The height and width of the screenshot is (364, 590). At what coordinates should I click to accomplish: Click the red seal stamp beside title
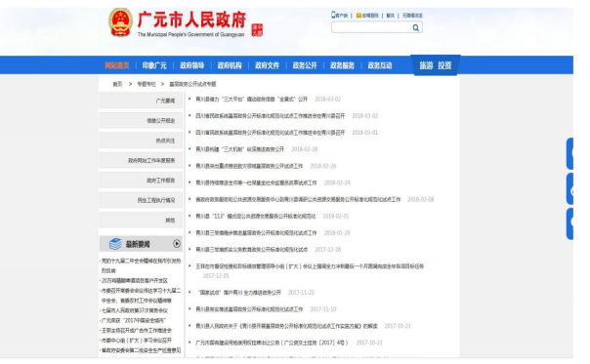tap(257, 30)
